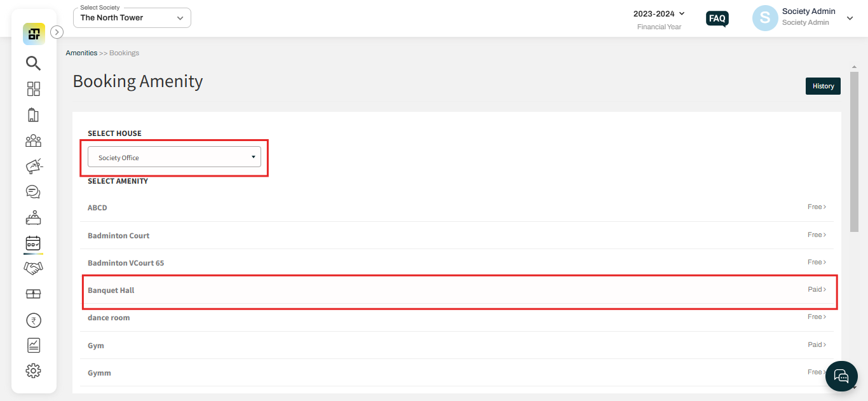Viewport: 868px width, 401px height.
Task: Open the Select Society dropdown
Action: coord(132,18)
